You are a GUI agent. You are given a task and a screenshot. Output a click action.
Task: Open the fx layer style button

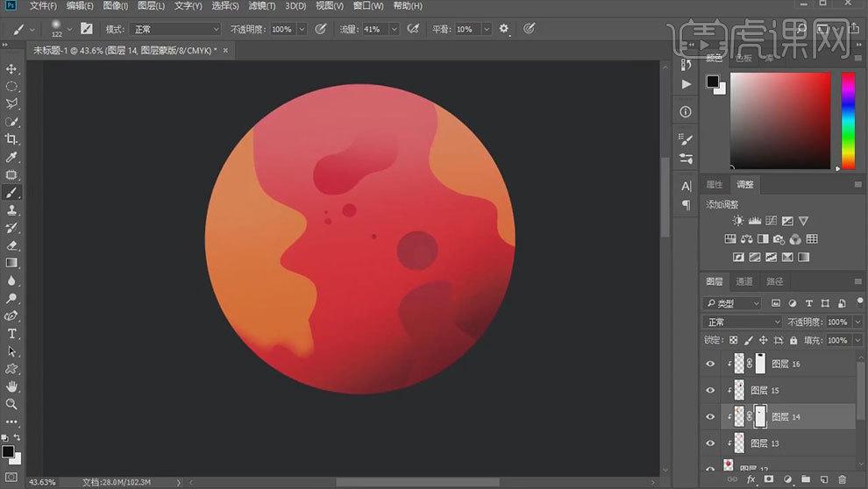751,479
